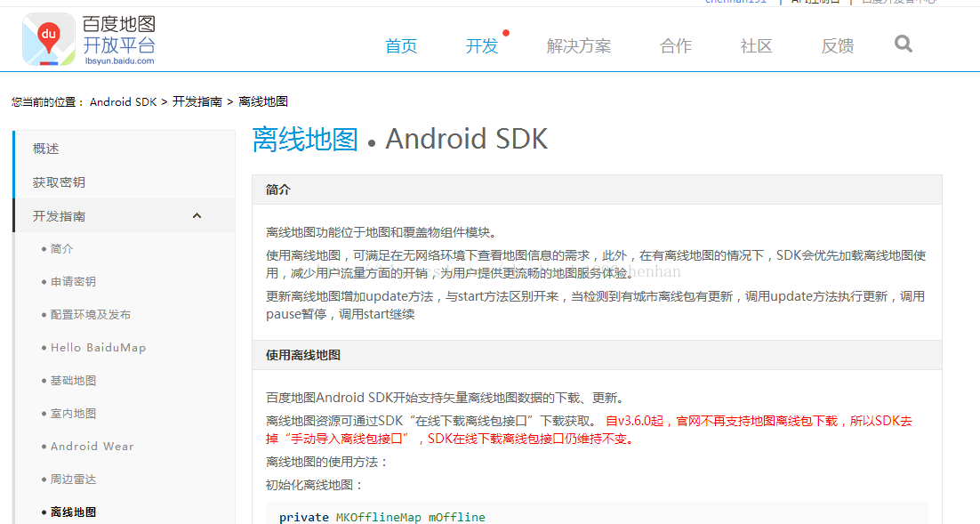The image size is (980, 524).
Task: Click the Baidu Map logo icon
Action: tap(49, 39)
